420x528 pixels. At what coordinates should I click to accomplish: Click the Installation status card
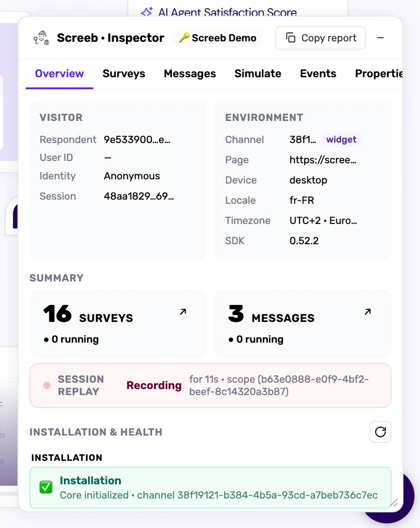210,488
